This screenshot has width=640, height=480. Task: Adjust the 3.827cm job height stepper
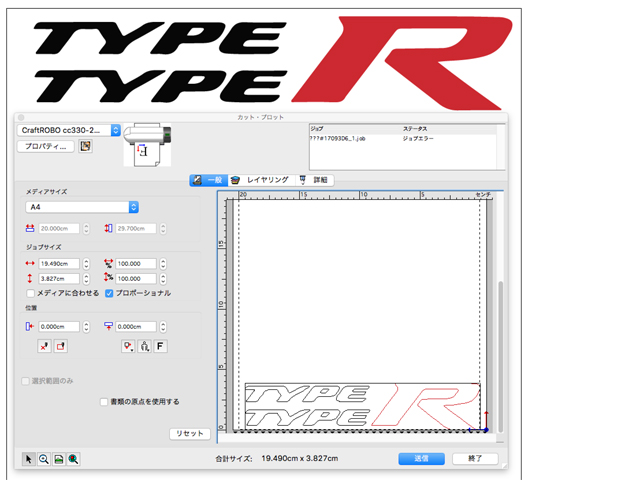pos(86,278)
